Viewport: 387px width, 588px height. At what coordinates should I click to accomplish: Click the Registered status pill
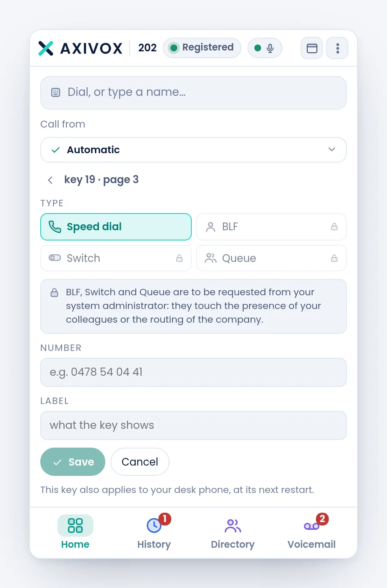(x=202, y=48)
